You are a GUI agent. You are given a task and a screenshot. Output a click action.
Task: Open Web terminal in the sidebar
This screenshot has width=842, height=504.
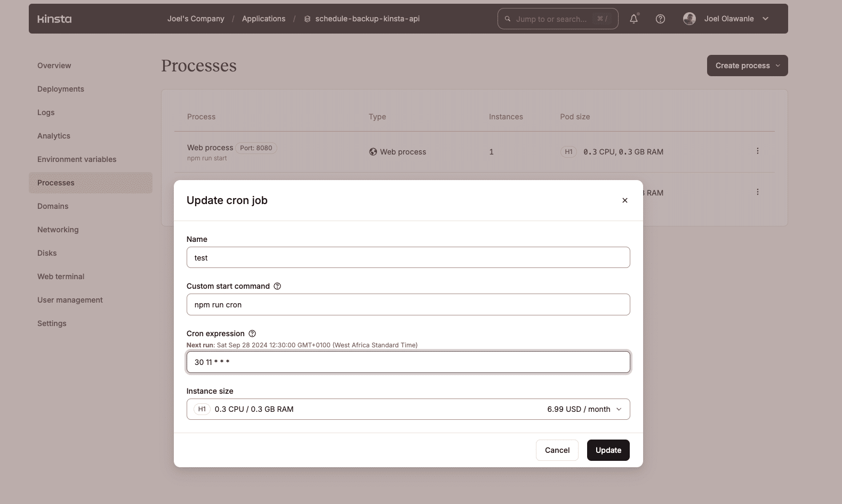[x=61, y=277]
